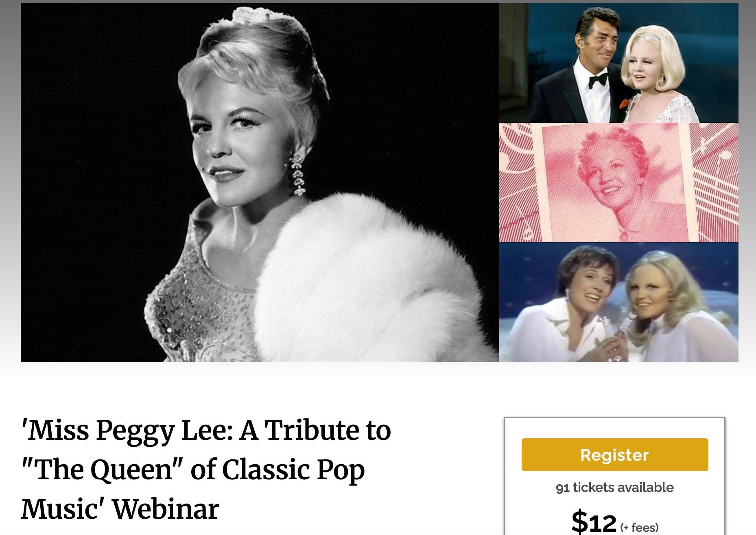This screenshot has width=756, height=535.
Task: Click the red boutonniere on the tuxedo lapel
Action: click(624, 102)
